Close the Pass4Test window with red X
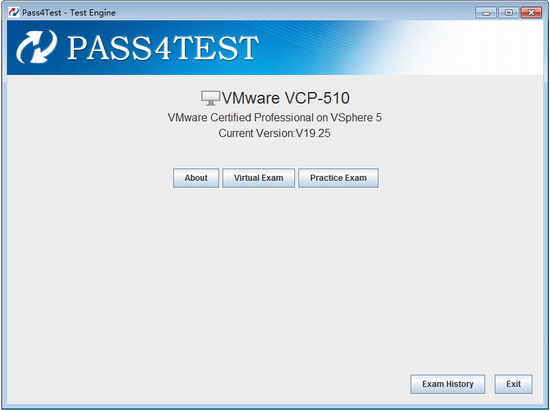This screenshot has width=550, height=411. click(531, 13)
